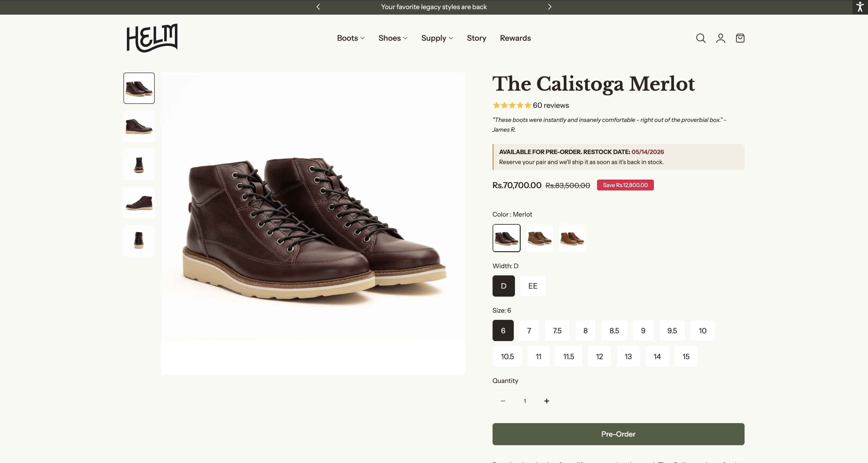Expand the Supply dropdown menu
The image size is (868, 463).
point(437,38)
